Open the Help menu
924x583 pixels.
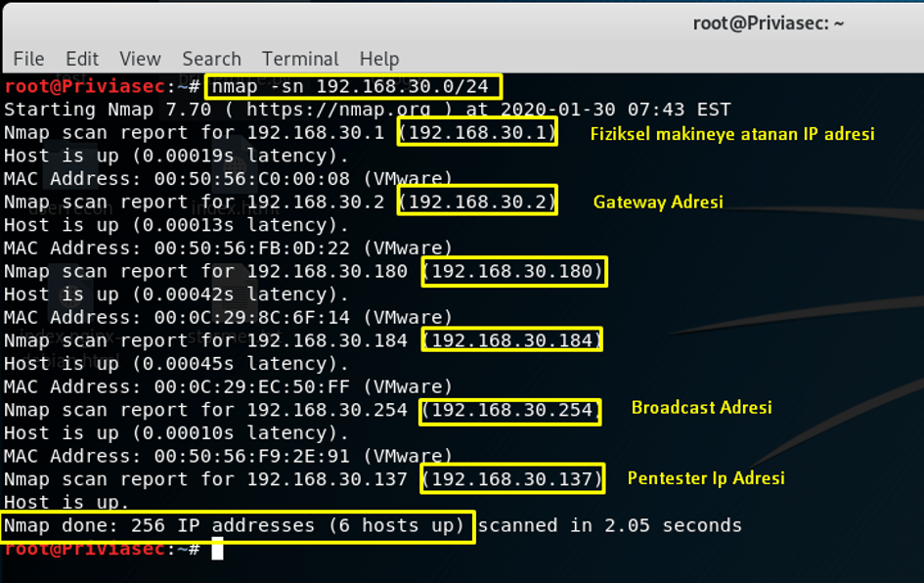pos(379,59)
